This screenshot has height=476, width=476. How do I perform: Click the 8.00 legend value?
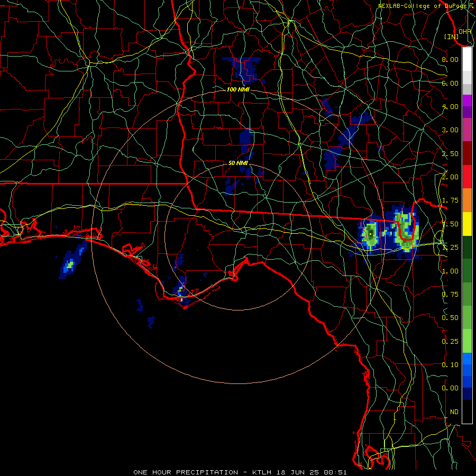pyautogui.click(x=450, y=59)
